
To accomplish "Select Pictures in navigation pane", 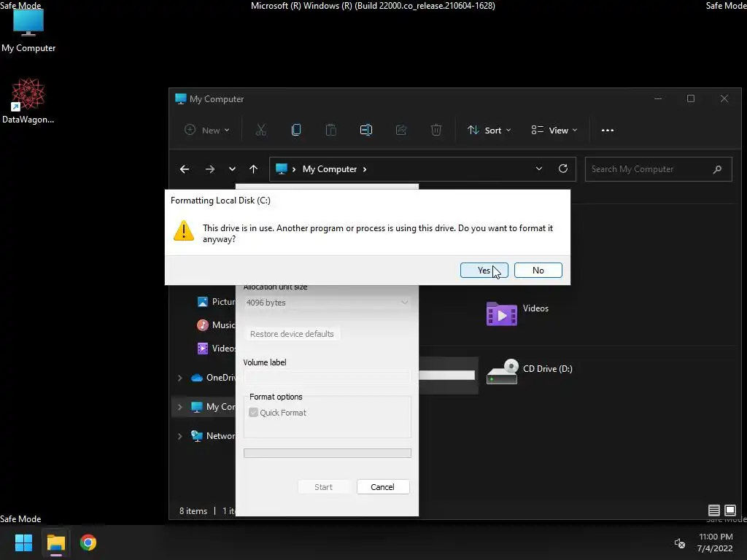I will click(216, 301).
